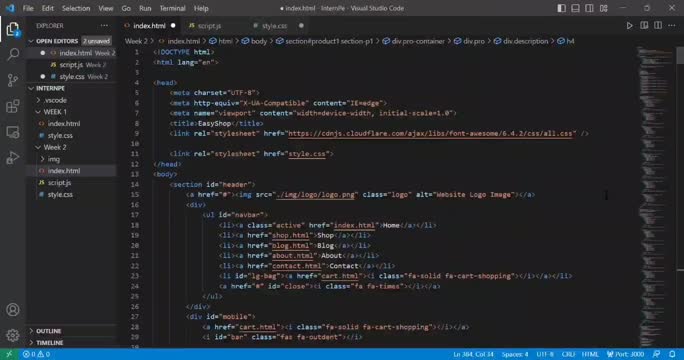
Task: Click Port: 3000 in status bar
Action: point(625,354)
